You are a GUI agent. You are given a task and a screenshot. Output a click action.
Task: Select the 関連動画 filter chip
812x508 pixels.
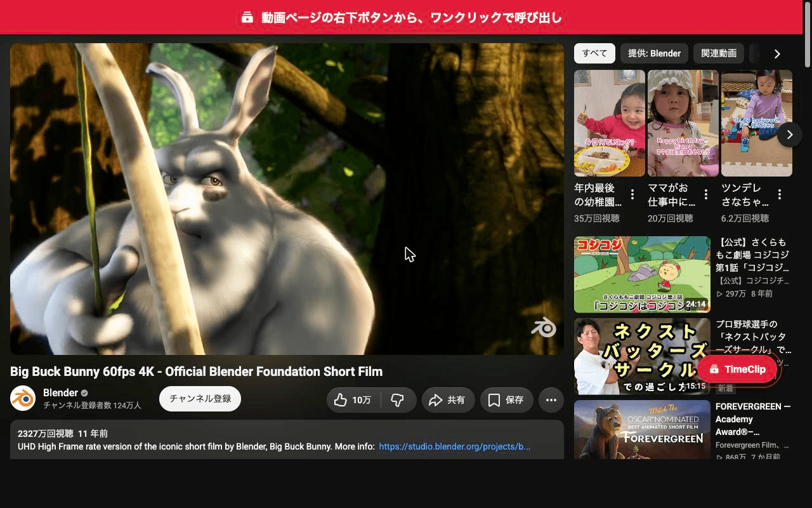coord(719,53)
